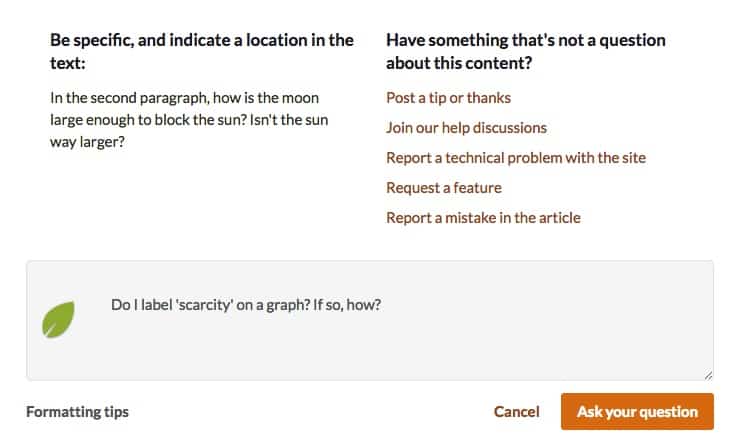Open the Post a tip or thanks link
737x447 pixels.
click(x=448, y=98)
